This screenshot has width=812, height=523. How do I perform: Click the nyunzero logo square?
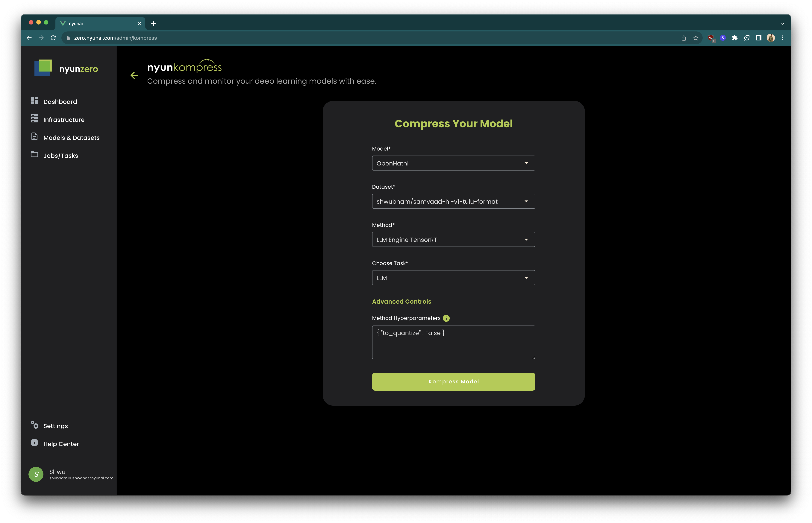43,68
